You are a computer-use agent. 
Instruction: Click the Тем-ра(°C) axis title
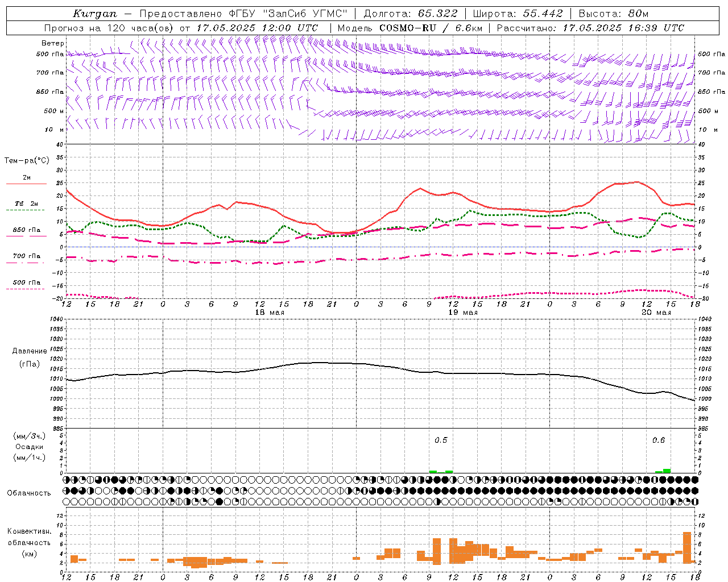click(x=27, y=161)
